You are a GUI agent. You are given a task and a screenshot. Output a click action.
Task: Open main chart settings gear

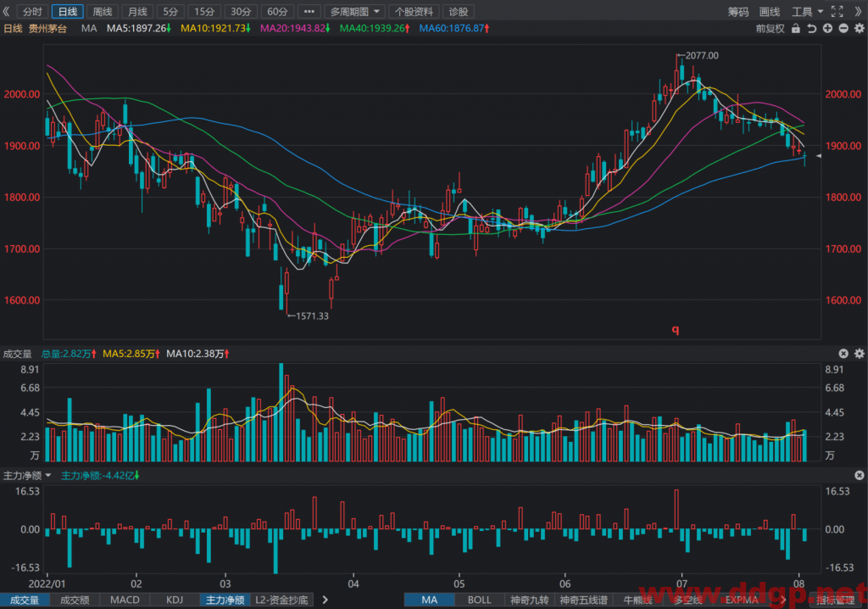(x=860, y=28)
